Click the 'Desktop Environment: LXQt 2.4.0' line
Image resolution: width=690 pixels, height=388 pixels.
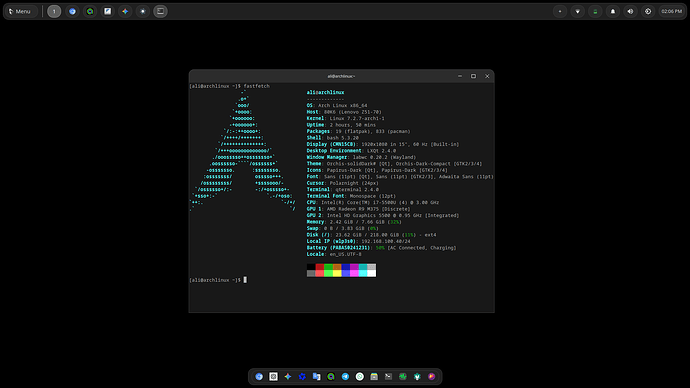351,150
